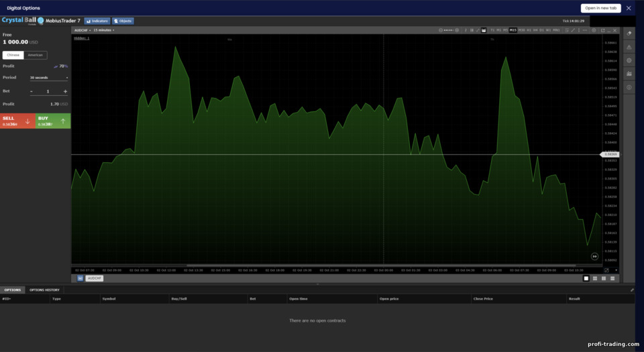Click the vertical line drawing tool
The image size is (644, 352).
click(579, 30)
